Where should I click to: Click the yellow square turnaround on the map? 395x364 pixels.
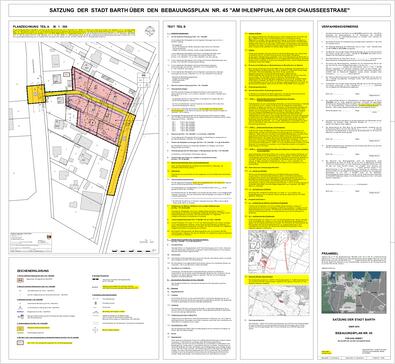(36, 94)
